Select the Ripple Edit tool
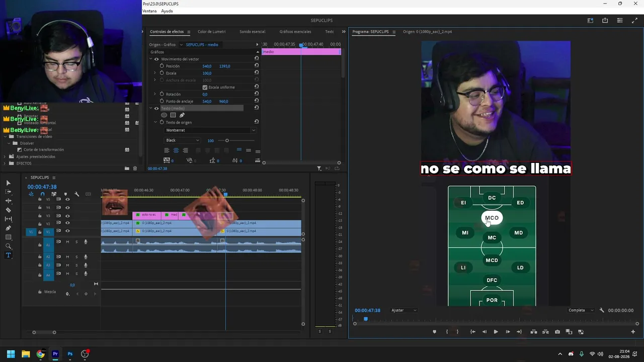The image size is (644, 362). pos(8,201)
